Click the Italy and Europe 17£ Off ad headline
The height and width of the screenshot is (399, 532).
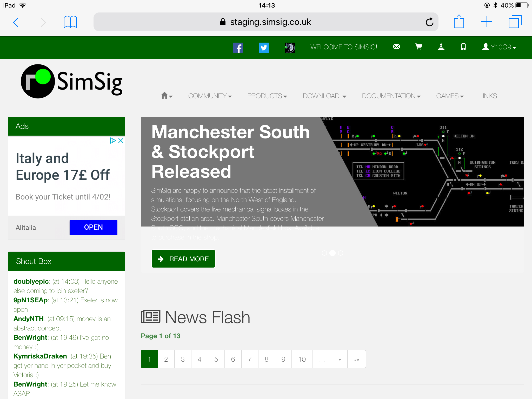coord(63,167)
